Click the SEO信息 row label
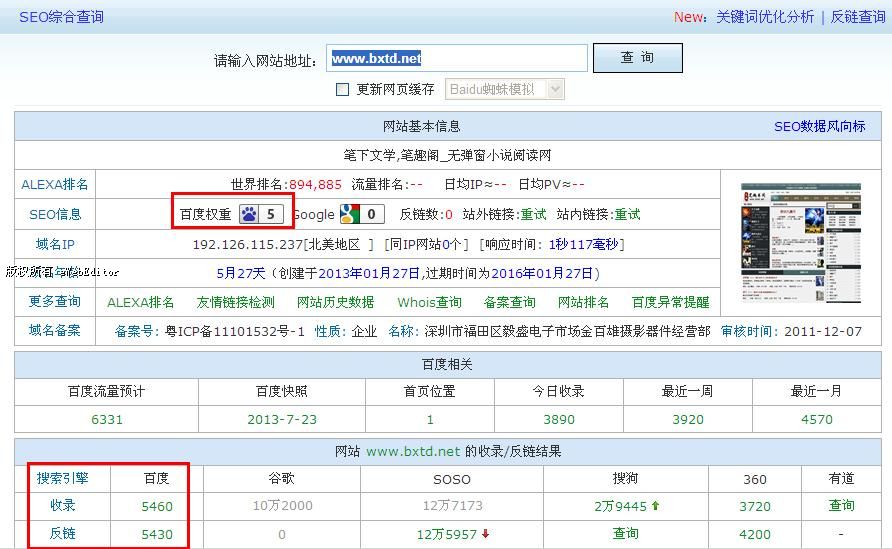 (x=55, y=214)
